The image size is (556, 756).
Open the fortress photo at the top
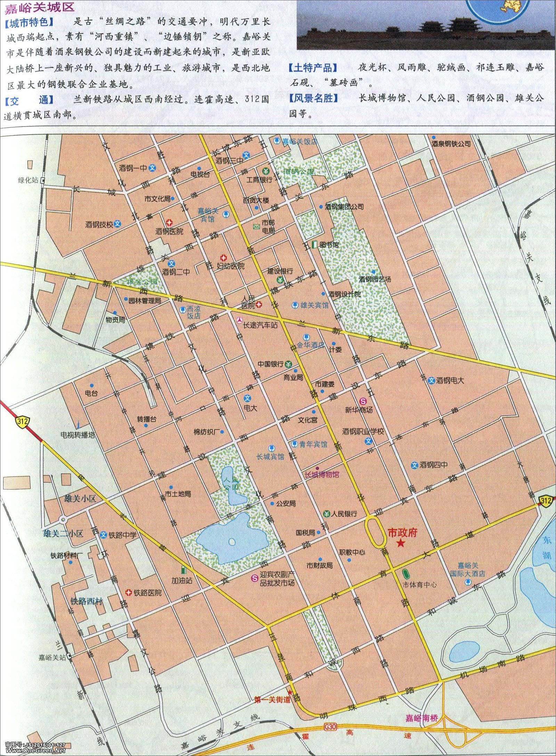tap(426, 24)
